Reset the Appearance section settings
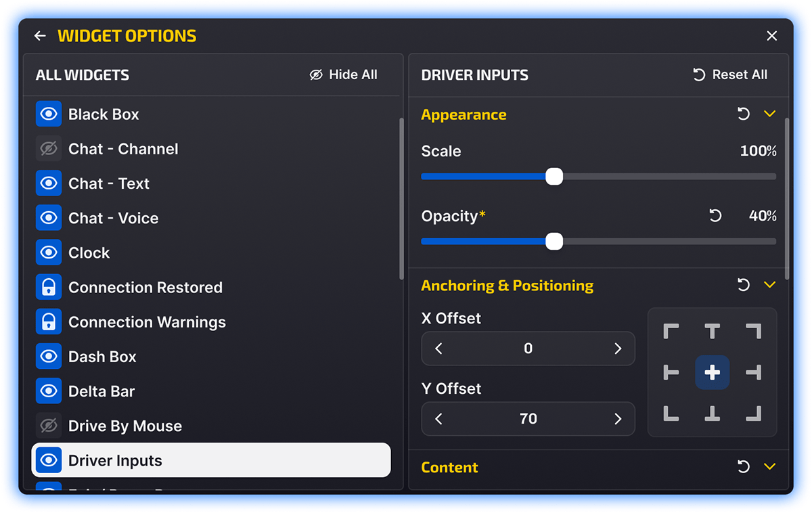The height and width of the screenshot is (513, 812). point(744,114)
